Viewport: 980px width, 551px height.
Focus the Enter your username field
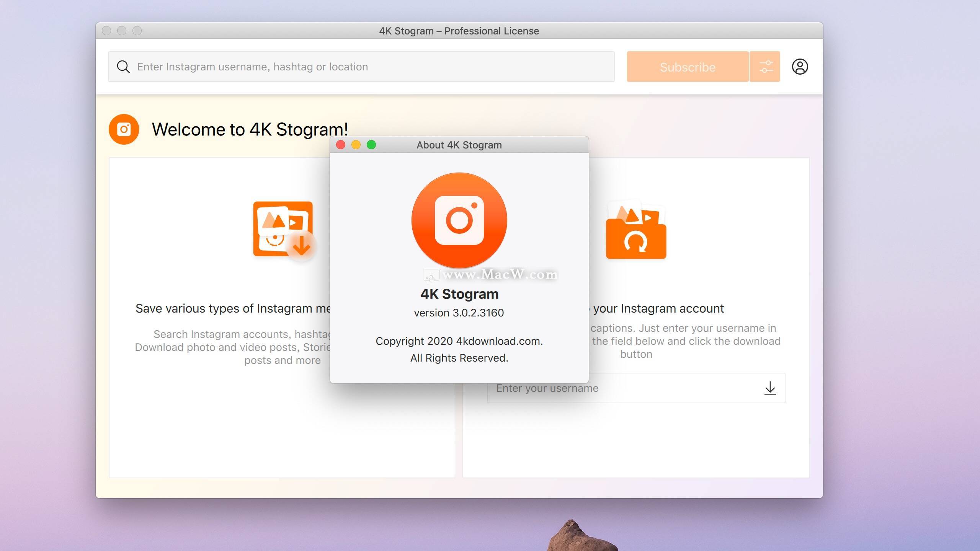pos(636,388)
